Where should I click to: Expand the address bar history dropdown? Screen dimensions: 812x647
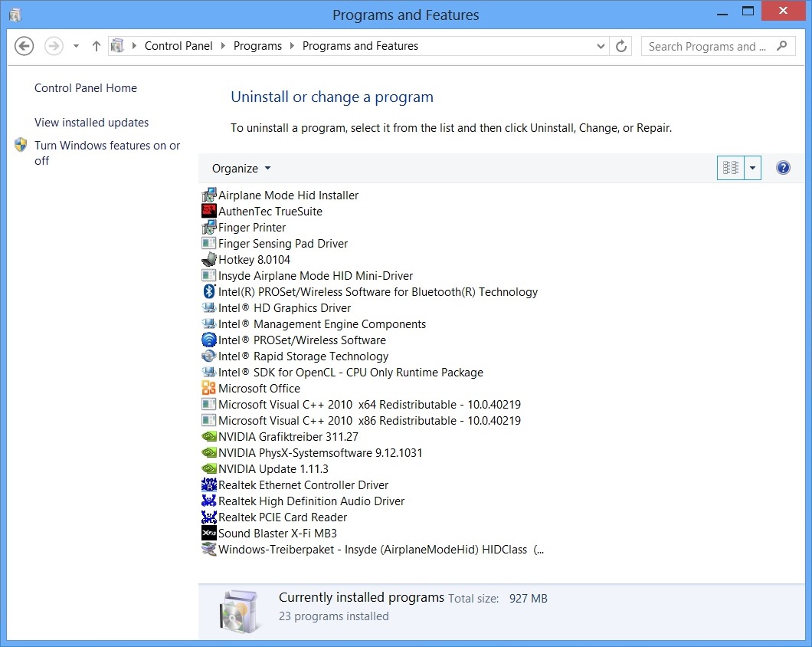click(x=601, y=46)
